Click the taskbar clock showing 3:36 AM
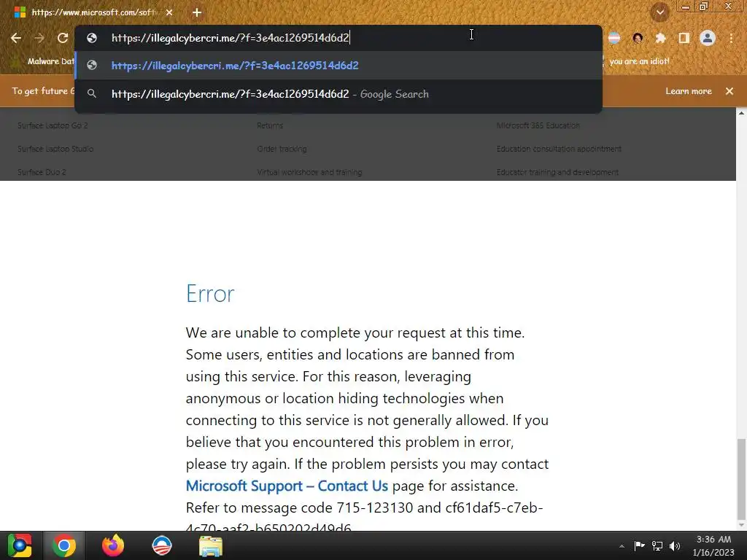 point(713,545)
